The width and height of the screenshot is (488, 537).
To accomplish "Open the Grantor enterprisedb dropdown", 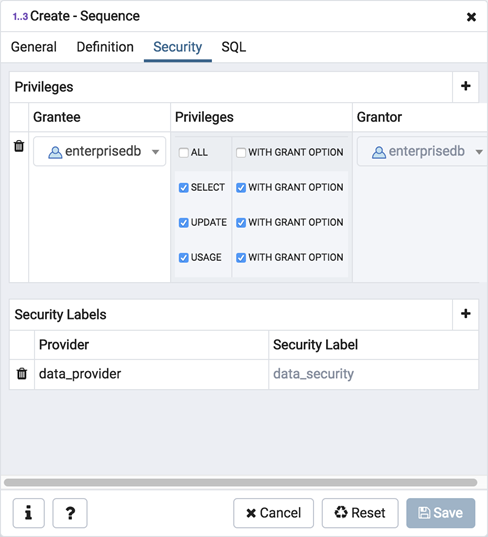I will point(423,151).
